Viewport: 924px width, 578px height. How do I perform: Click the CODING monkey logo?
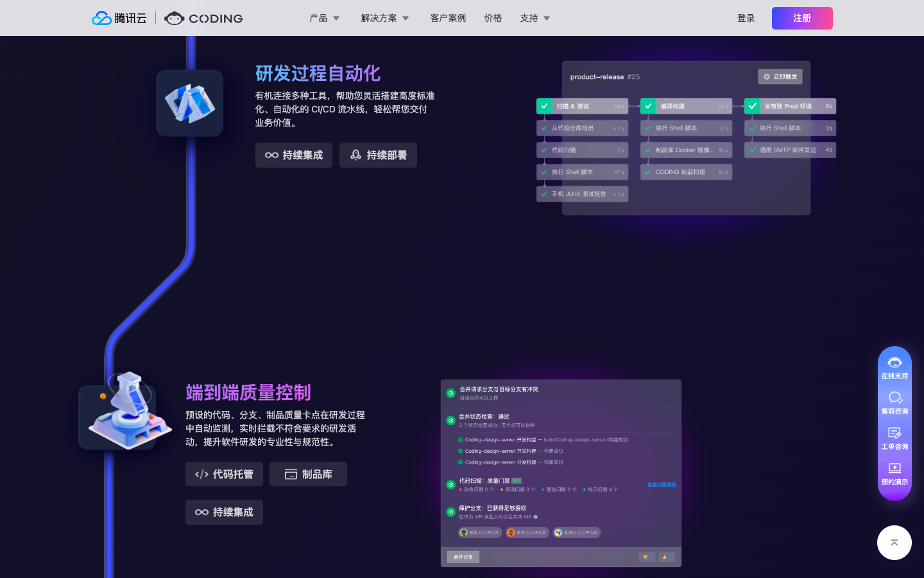pos(203,18)
